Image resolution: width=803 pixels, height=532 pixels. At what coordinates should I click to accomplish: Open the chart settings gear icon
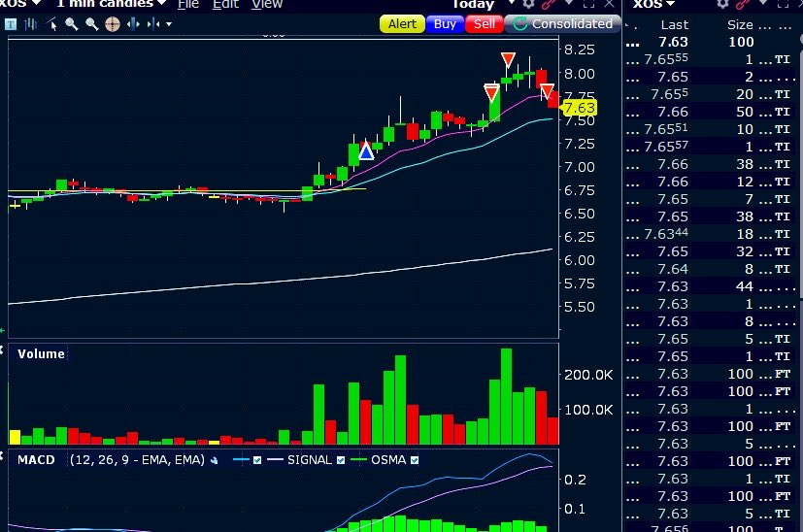tap(529, 4)
